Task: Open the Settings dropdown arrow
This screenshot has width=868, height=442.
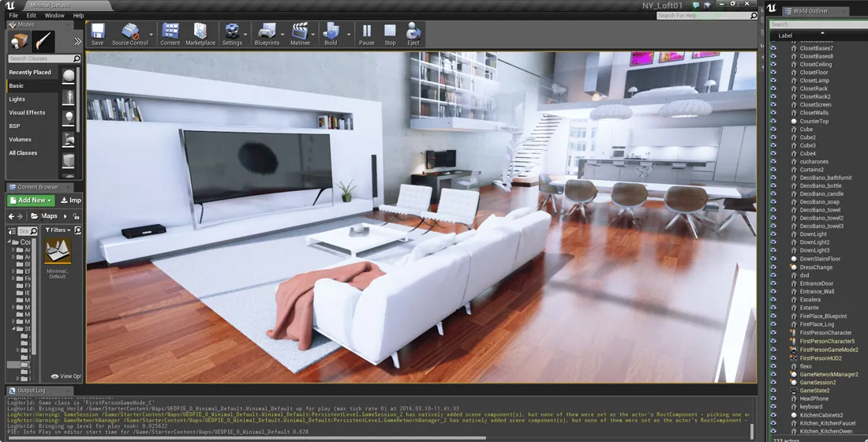Action: pyautogui.click(x=245, y=35)
